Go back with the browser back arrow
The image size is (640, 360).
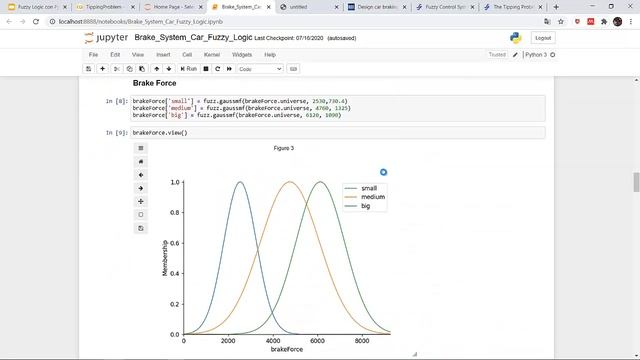point(9,22)
